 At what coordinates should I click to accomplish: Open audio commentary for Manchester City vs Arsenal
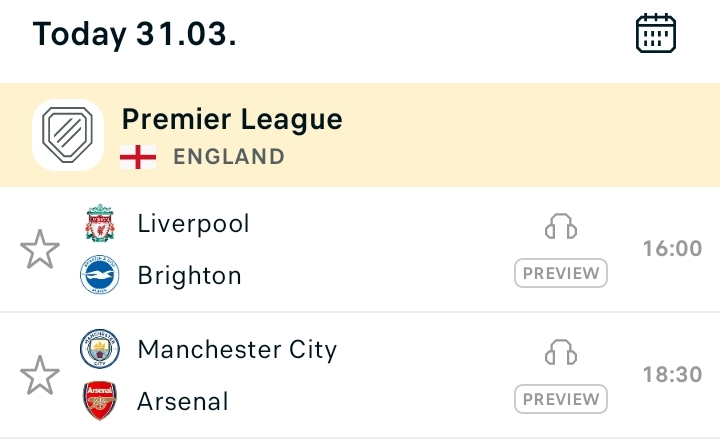coord(561,353)
